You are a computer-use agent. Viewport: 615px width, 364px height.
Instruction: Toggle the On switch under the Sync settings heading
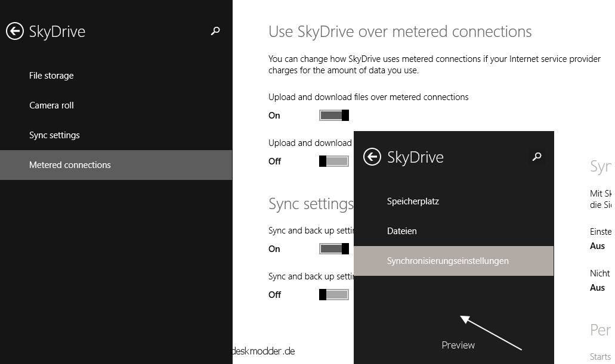[x=334, y=249]
